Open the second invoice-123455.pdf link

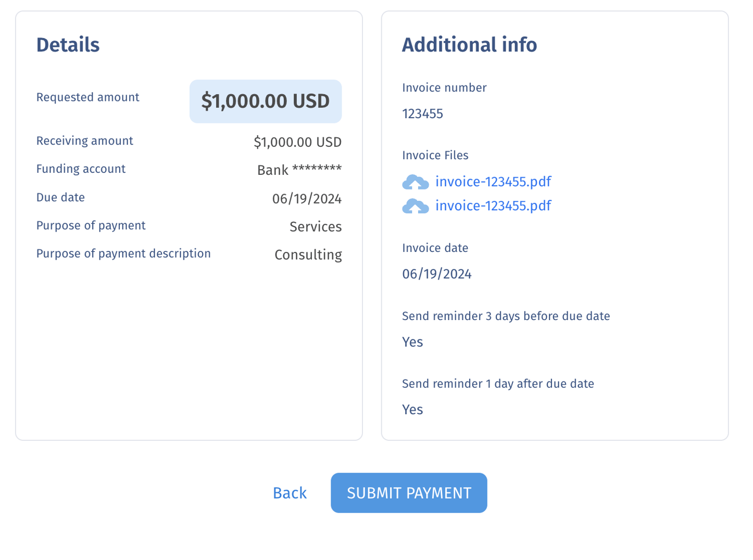pyautogui.click(x=493, y=206)
